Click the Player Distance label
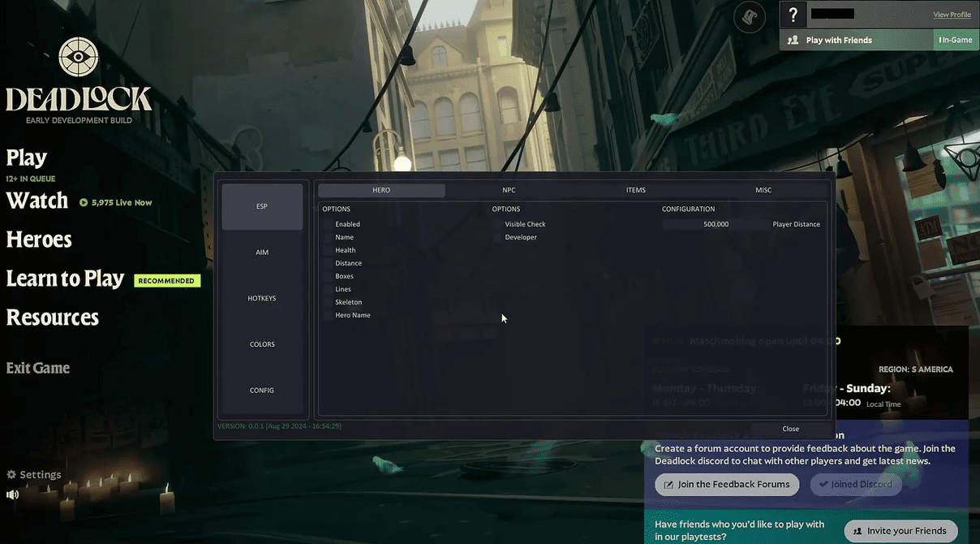This screenshot has width=980, height=544. tap(797, 224)
